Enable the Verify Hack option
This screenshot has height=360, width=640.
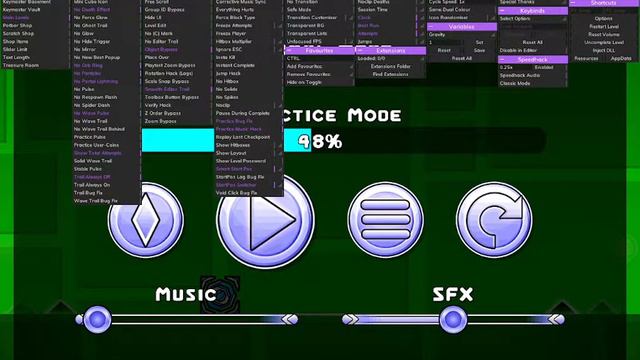point(177,105)
